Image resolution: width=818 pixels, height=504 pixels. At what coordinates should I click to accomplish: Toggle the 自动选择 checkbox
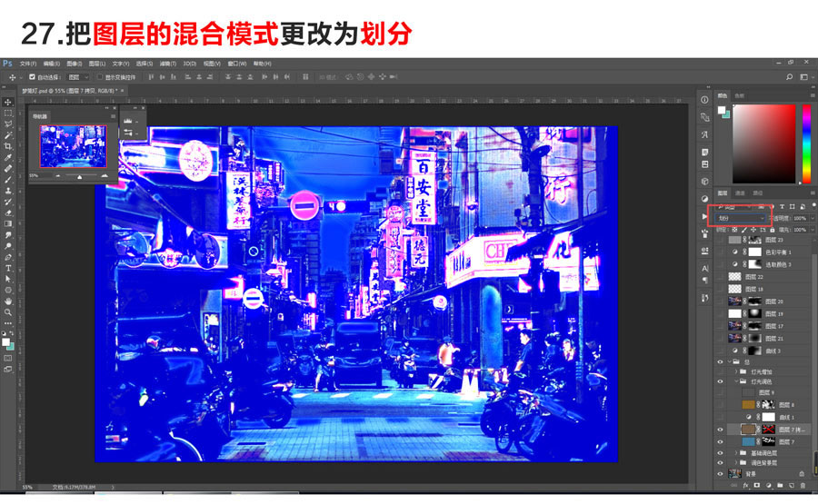point(33,77)
